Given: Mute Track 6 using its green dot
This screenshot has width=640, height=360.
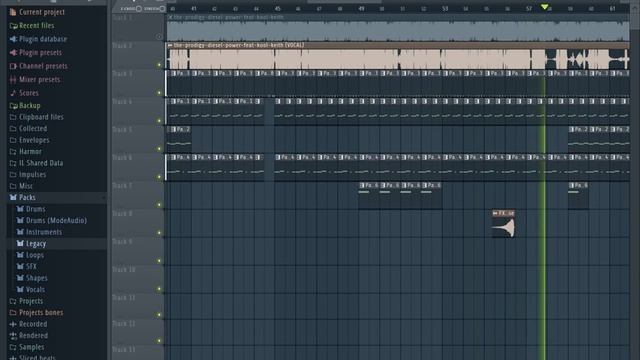Looking at the screenshot, I should [x=159, y=177].
